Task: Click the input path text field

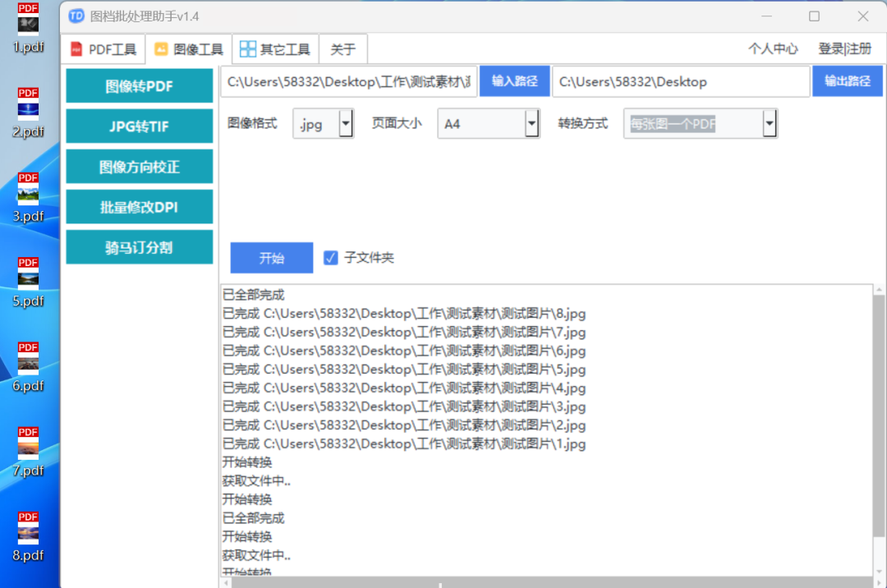Action: tap(349, 82)
